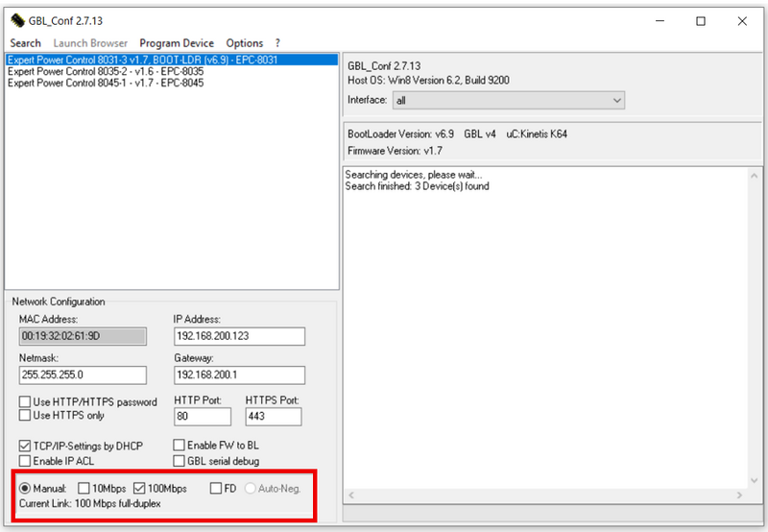Open the Program Device menu
Screen dimensions: 768x532
pos(177,43)
